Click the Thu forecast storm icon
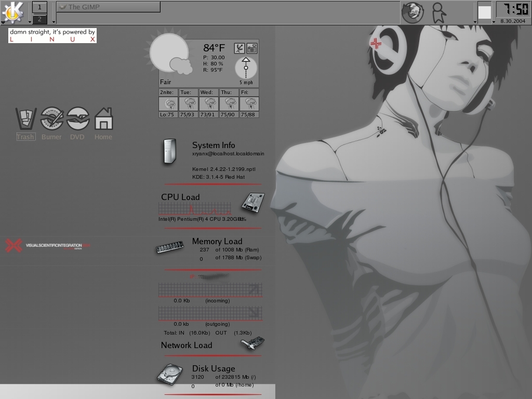Image resolution: width=532 pixels, height=399 pixels. (229, 104)
